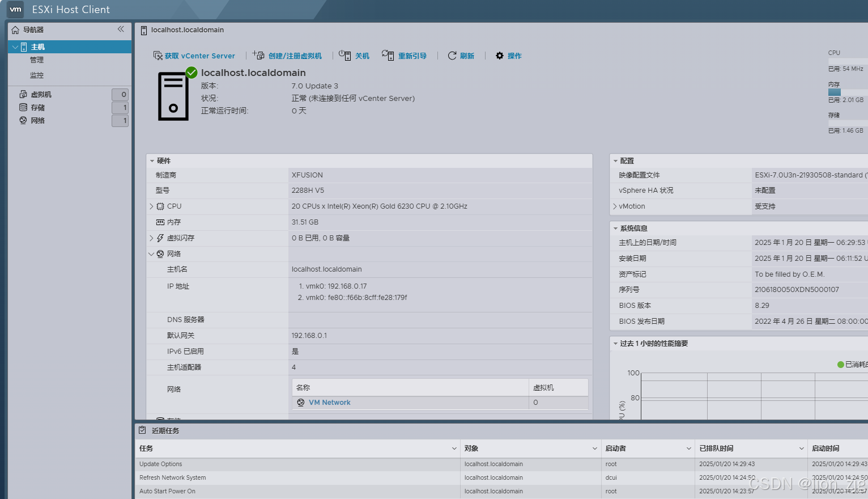Screen dimensions: 868x499
Task: Open the Actions menu label
Action: (x=514, y=56)
